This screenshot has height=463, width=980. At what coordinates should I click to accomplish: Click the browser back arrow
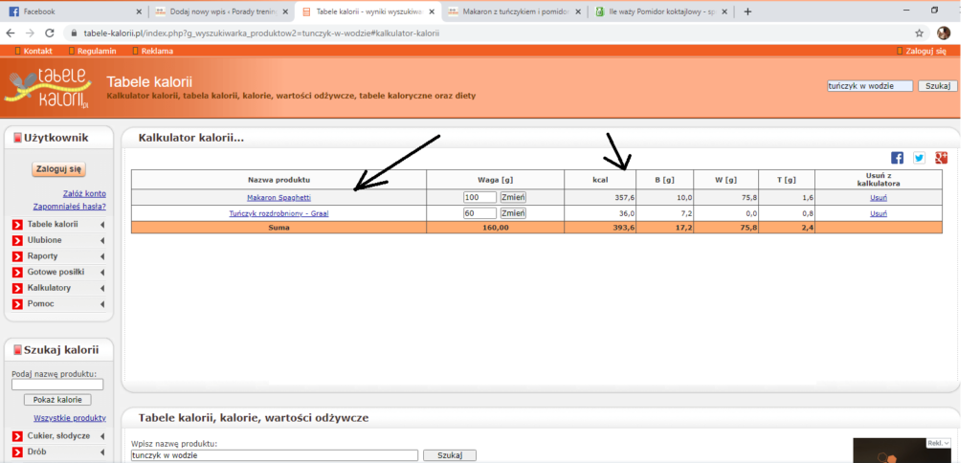click(x=11, y=33)
